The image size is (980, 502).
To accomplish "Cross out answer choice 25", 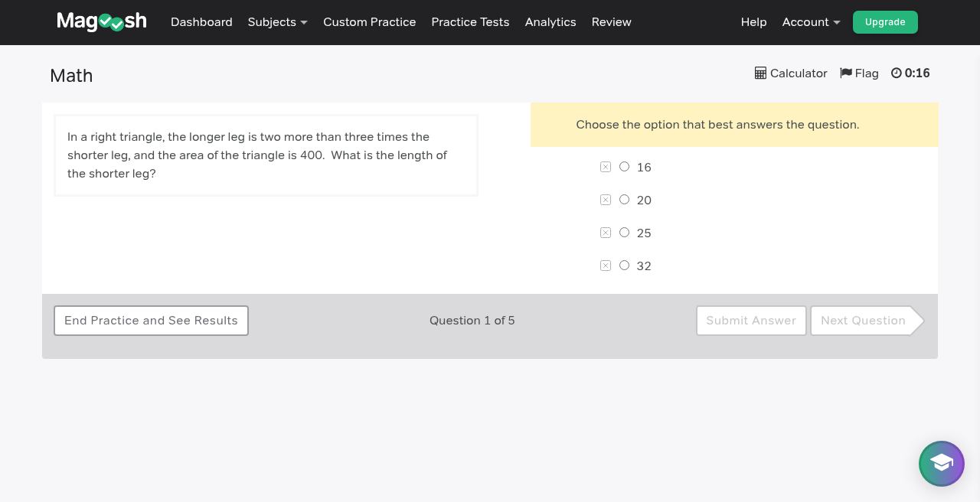I will [606, 233].
